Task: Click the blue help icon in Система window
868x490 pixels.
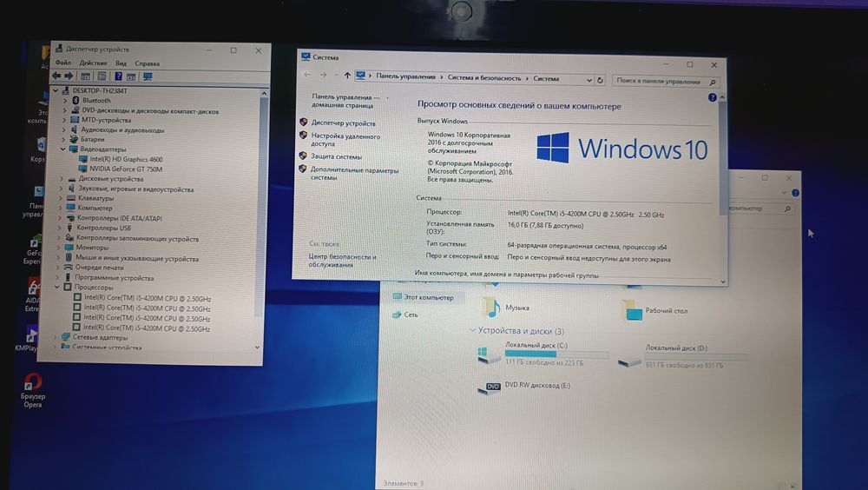Action: (712, 97)
